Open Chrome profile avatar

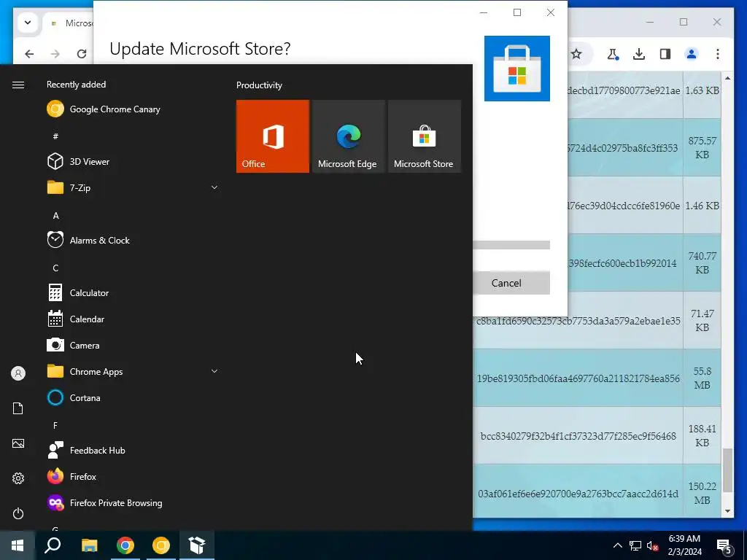click(x=692, y=54)
